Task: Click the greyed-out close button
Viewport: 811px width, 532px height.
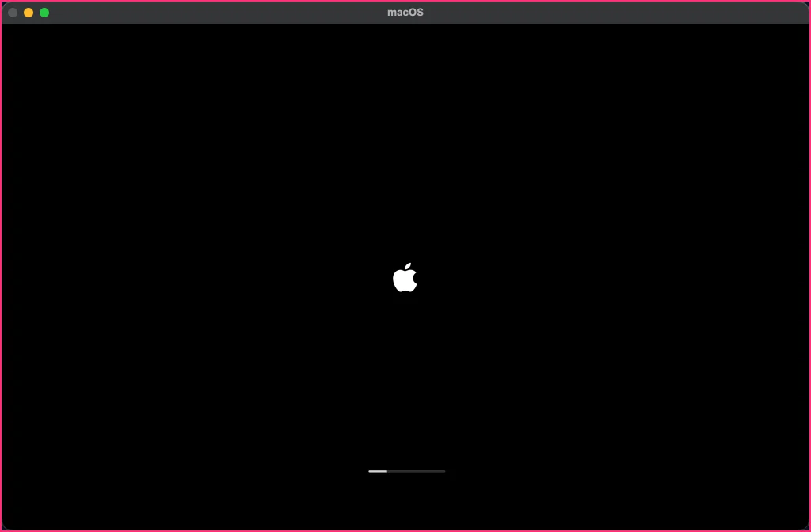Action: pos(13,13)
